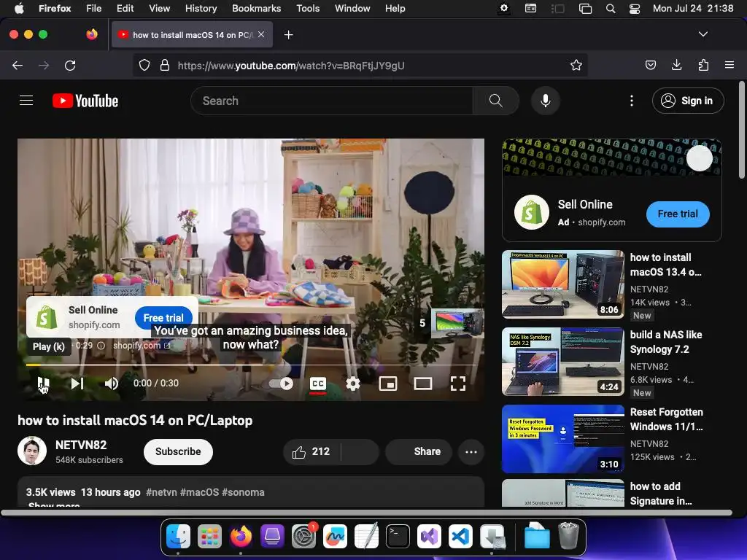Screen dimensions: 747x560
Task: View site security lock info
Action: pos(165,65)
